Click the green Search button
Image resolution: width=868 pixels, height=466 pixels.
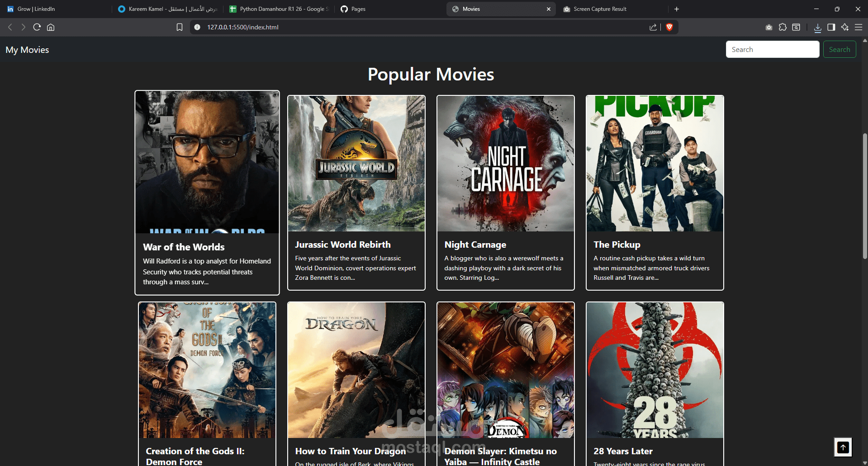(x=839, y=49)
